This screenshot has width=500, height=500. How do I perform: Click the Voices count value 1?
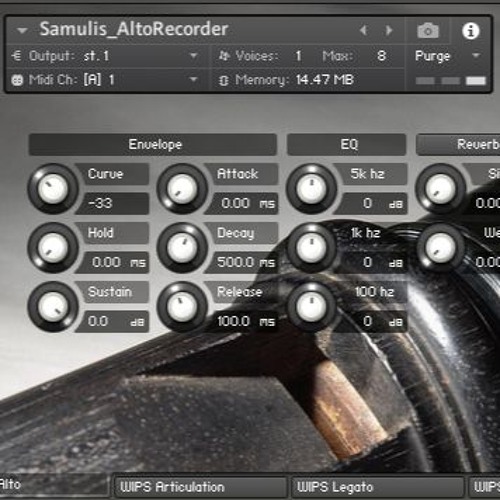click(x=298, y=56)
